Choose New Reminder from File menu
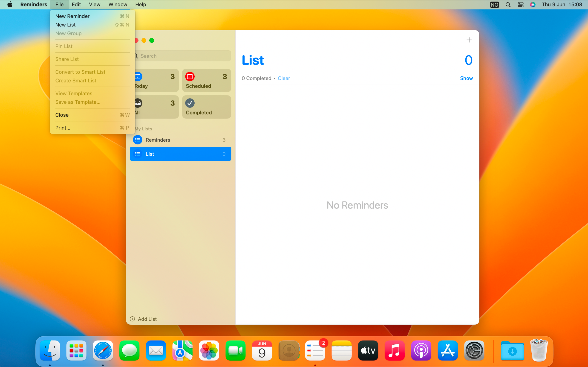The width and height of the screenshot is (588, 367). tap(72, 16)
